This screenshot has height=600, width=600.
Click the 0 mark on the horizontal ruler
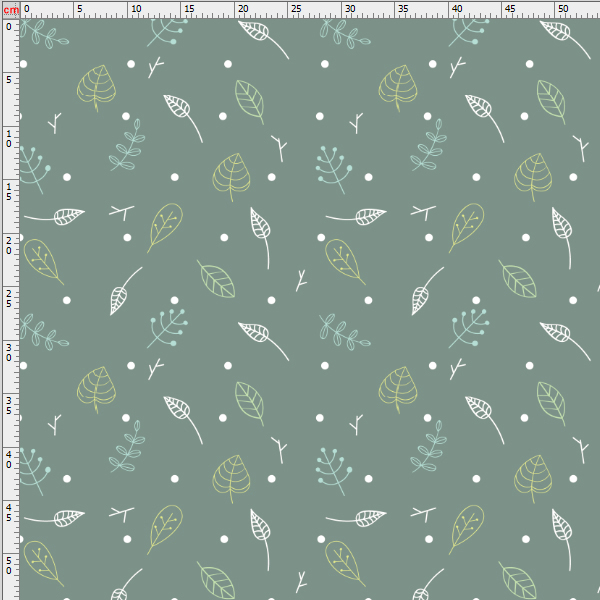pos(26,8)
